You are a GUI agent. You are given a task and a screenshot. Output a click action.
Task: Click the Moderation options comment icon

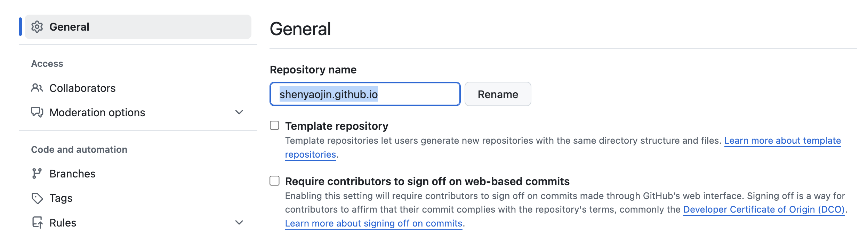tap(37, 112)
